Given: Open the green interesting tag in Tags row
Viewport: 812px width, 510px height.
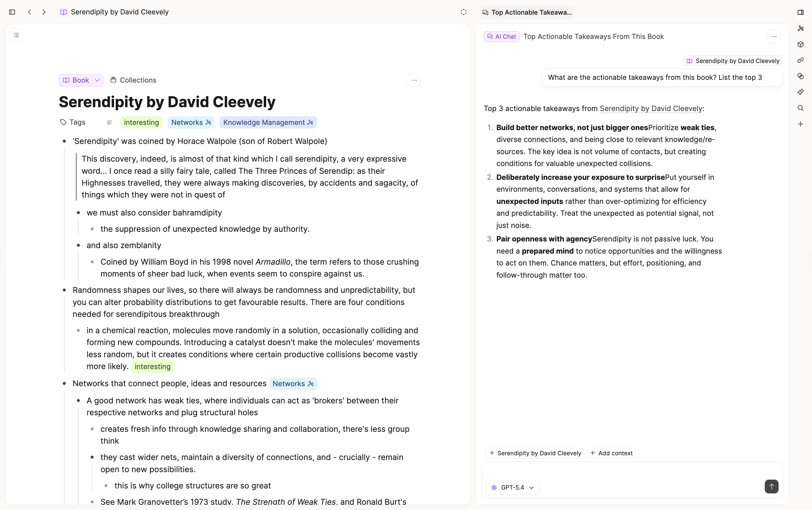Looking at the screenshot, I should tap(141, 122).
